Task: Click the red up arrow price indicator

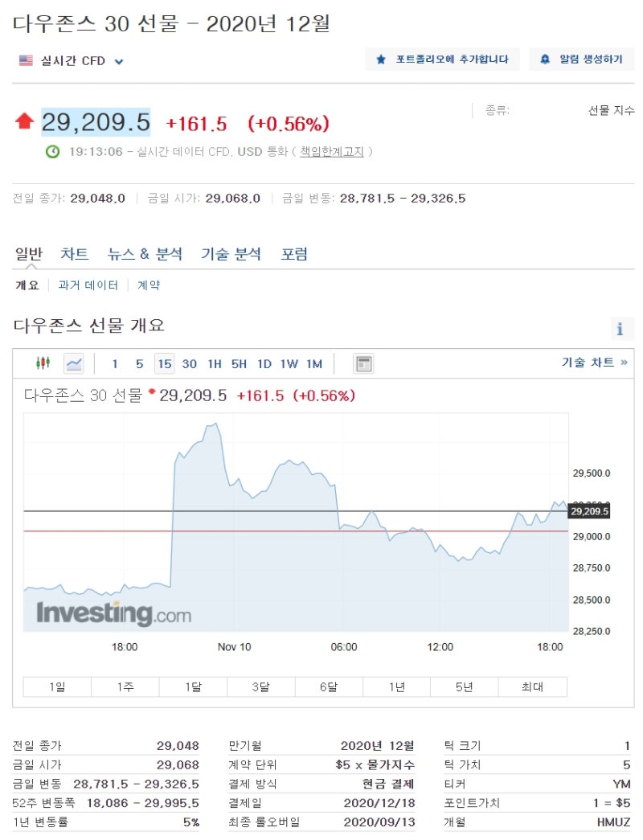Action: click(x=25, y=121)
